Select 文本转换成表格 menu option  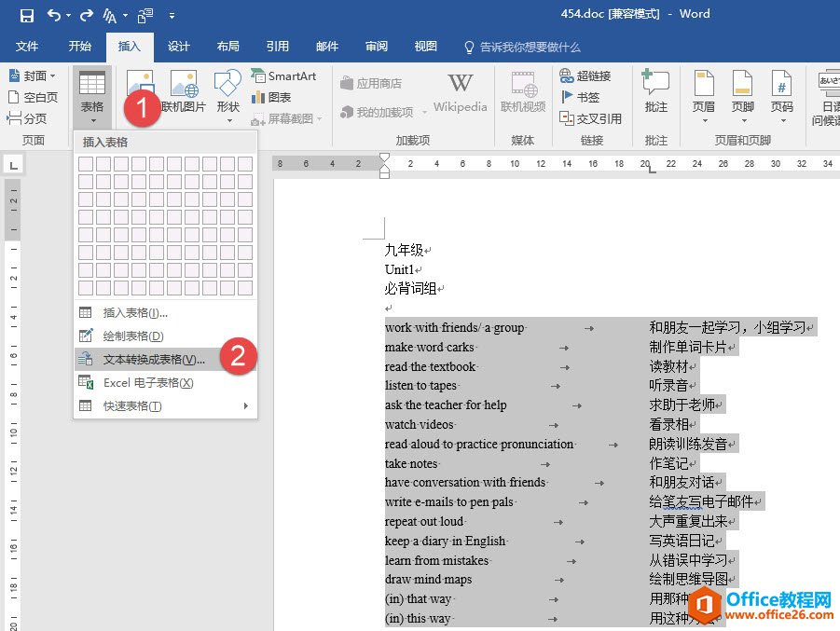click(154, 360)
